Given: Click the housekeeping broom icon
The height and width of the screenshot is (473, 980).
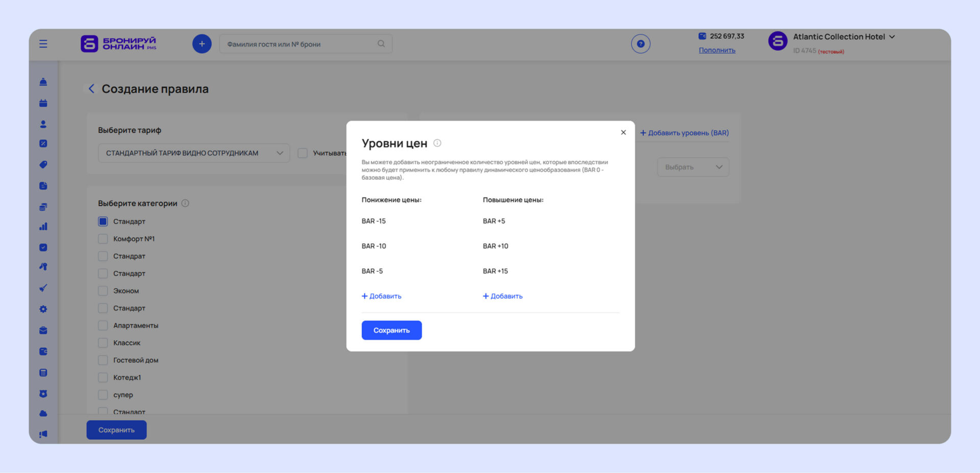Looking at the screenshot, I should point(43,288).
